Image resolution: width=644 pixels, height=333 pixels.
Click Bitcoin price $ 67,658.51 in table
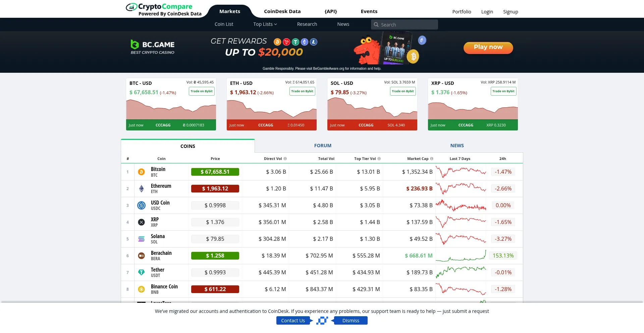(x=215, y=172)
